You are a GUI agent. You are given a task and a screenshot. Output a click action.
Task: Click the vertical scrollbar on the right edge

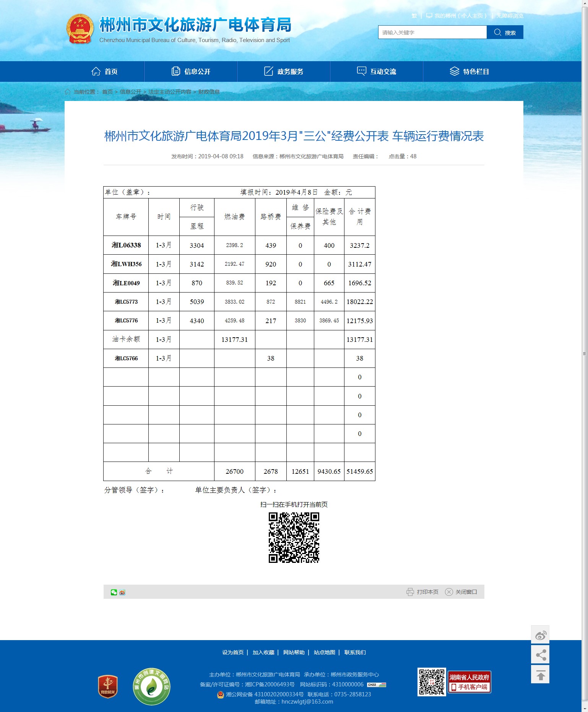point(585,354)
